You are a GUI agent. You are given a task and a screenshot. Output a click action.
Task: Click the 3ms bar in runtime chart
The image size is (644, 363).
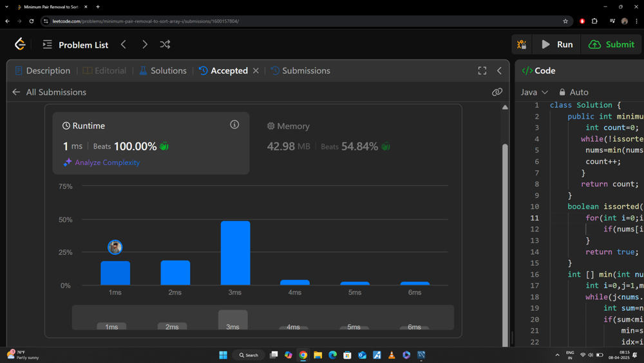tap(235, 253)
